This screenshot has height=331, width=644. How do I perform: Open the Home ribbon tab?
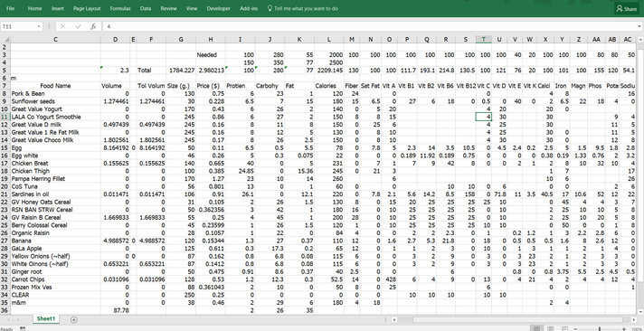pos(34,8)
